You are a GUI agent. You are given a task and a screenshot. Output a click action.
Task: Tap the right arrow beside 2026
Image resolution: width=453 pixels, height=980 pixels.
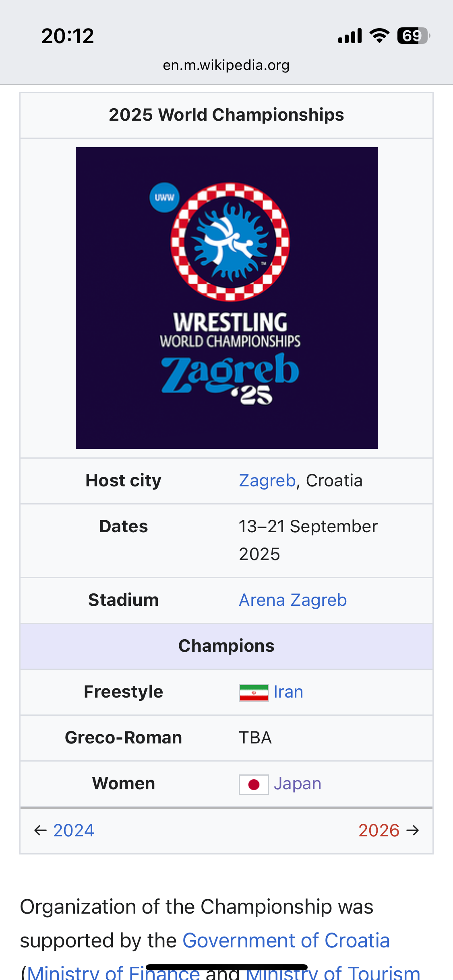click(413, 830)
